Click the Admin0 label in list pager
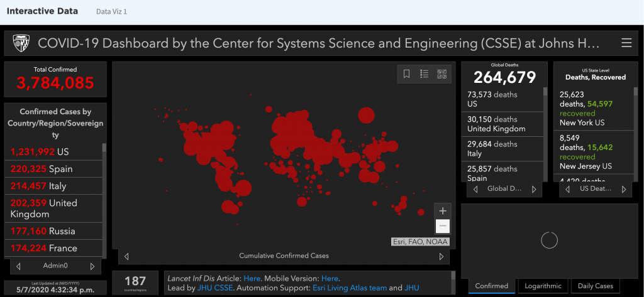The image size is (644, 297). 55,266
